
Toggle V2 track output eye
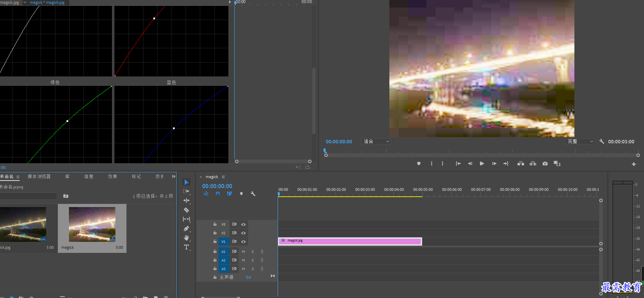(244, 233)
